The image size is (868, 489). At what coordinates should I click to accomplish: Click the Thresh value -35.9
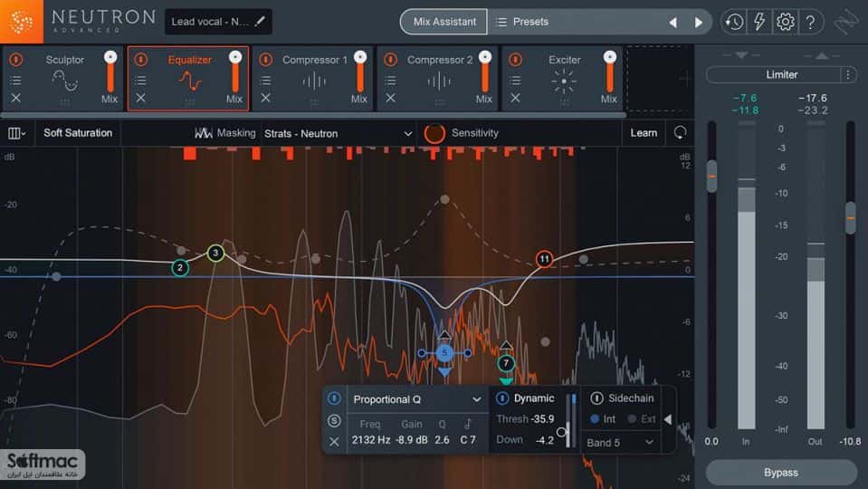542,419
